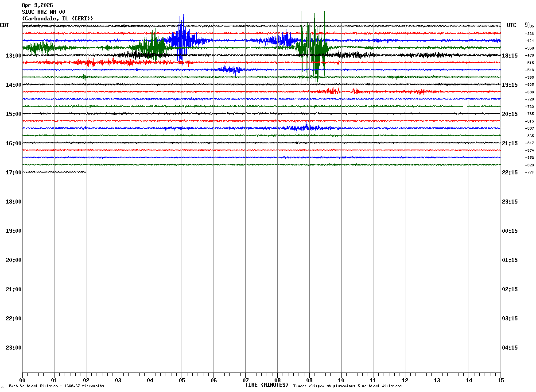
Task: Select the Traces clipped footer note
Action: (347, 386)
